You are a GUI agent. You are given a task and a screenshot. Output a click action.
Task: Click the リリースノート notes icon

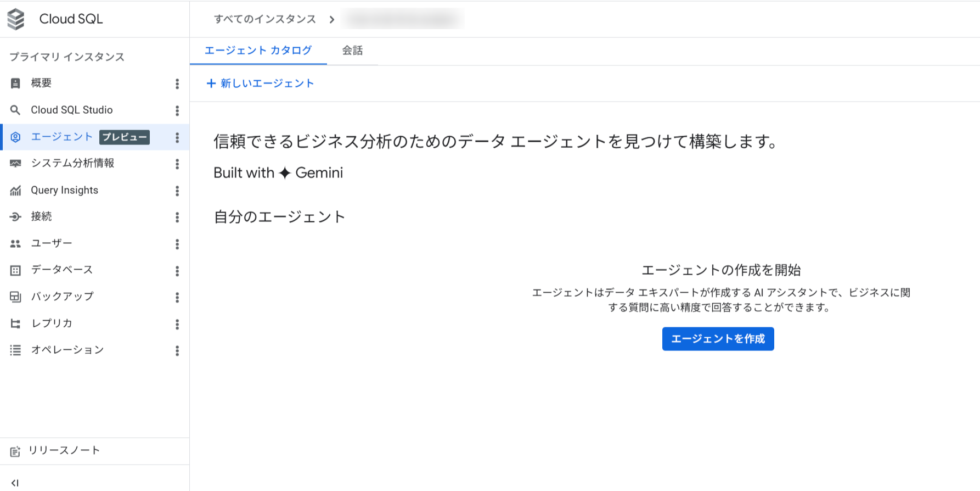pyautogui.click(x=15, y=451)
